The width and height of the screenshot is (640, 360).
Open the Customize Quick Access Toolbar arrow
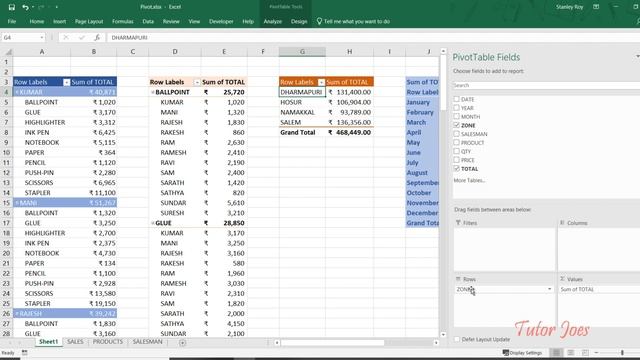56,7
